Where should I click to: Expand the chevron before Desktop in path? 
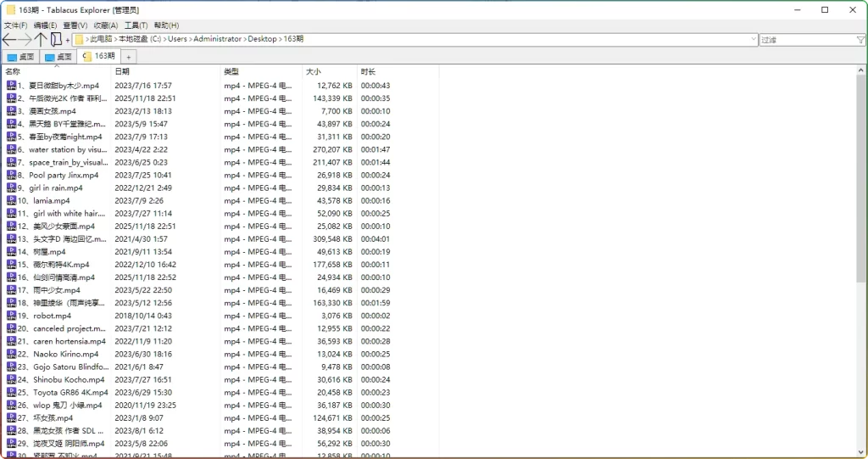[244, 39]
